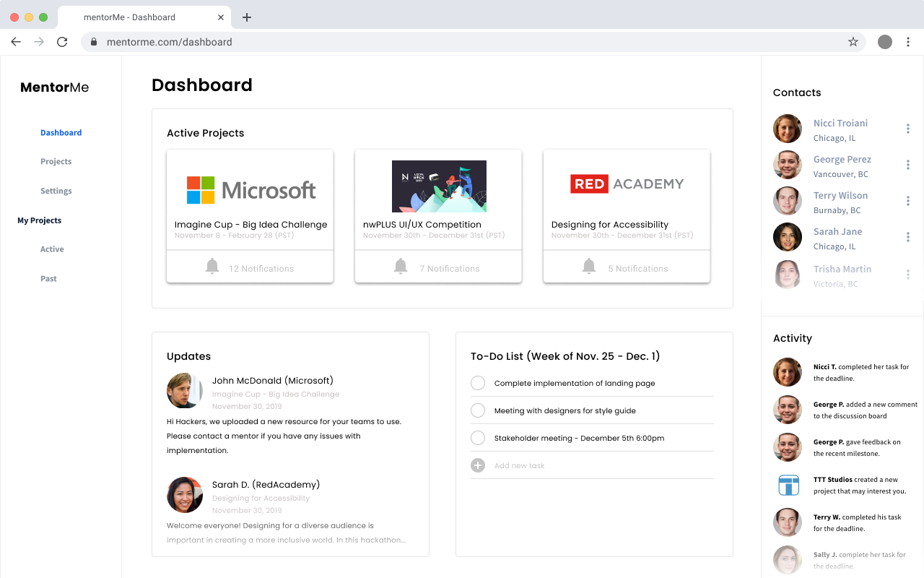Click John McDonald's avatar in Updates
This screenshot has width=924, height=578.
point(185,391)
